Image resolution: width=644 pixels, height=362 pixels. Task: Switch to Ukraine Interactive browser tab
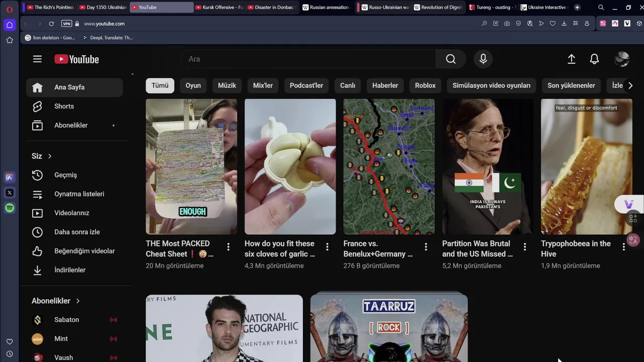tap(544, 7)
